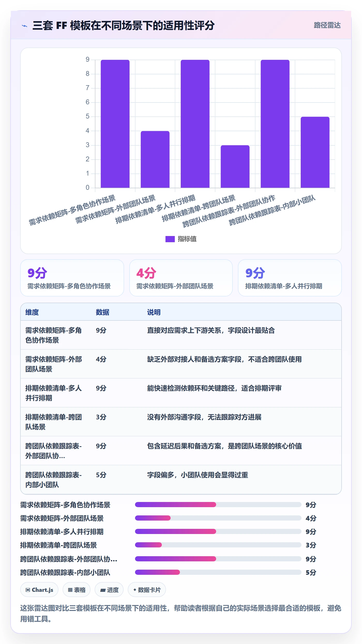Image resolution: width=362 pixels, height=644 pixels.
Task: Select the 进度 tag chip
Action: pyautogui.click(x=109, y=590)
